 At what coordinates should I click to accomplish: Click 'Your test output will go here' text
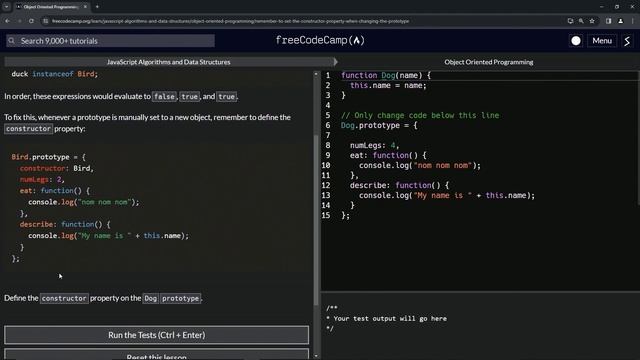coord(390,318)
